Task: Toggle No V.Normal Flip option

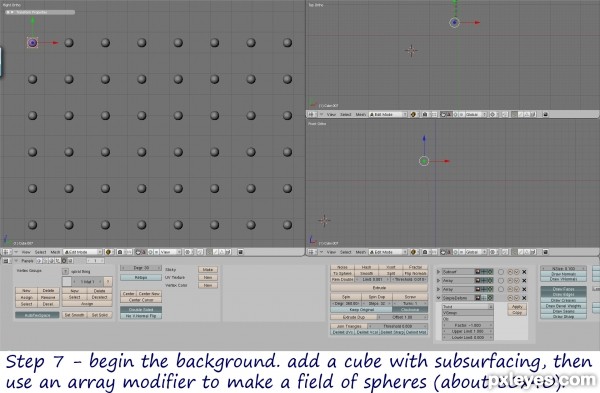Action: pyautogui.click(x=141, y=316)
